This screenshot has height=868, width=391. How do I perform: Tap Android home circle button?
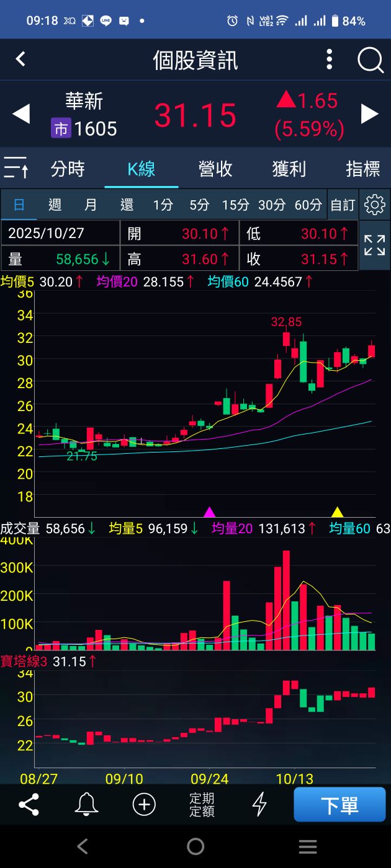point(195,846)
